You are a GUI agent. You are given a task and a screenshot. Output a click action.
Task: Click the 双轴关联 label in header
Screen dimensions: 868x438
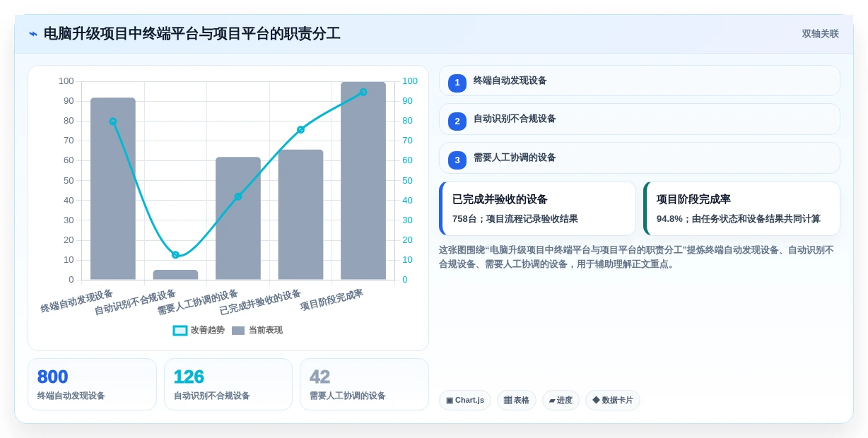click(x=820, y=34)
